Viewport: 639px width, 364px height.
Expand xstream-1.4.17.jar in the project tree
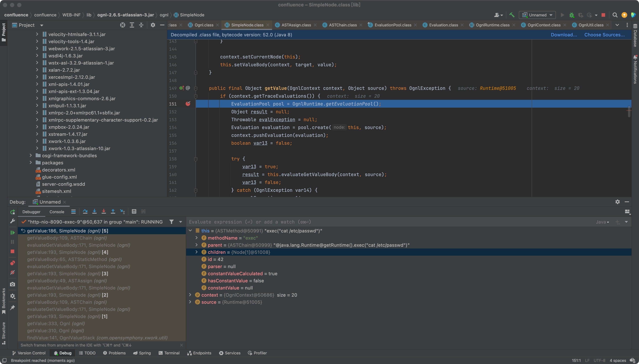37,134
